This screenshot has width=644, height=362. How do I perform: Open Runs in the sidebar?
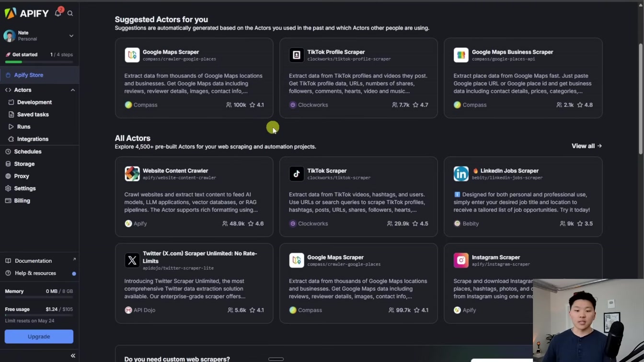click(23, 127)
